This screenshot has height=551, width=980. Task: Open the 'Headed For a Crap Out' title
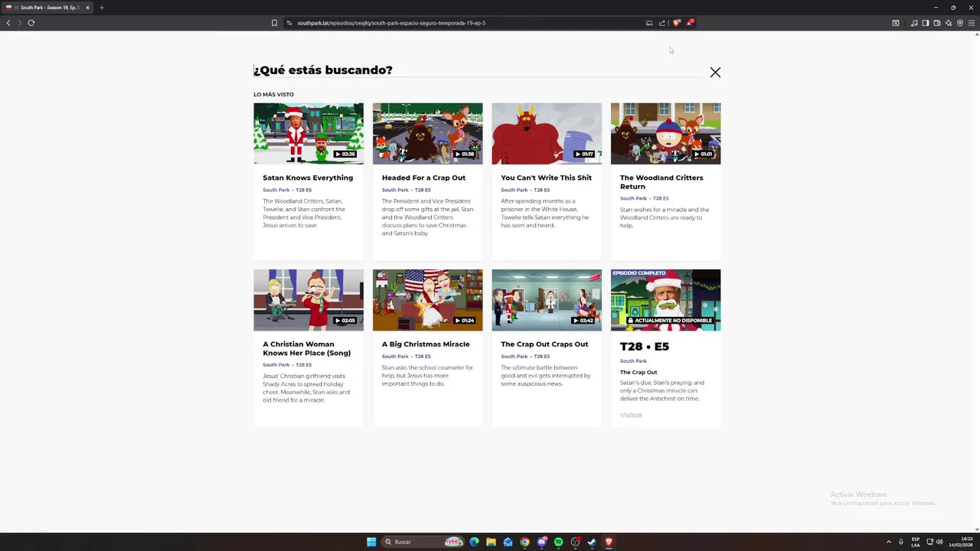423,178
